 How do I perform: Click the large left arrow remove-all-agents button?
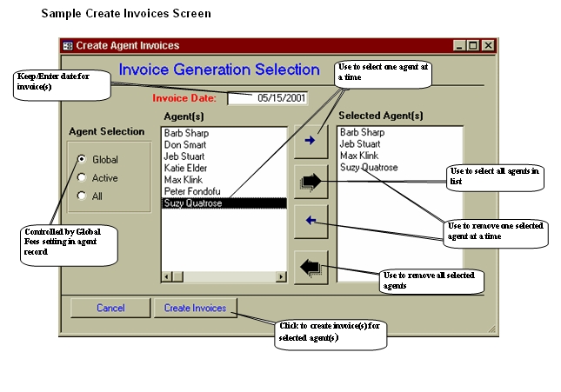311,267
